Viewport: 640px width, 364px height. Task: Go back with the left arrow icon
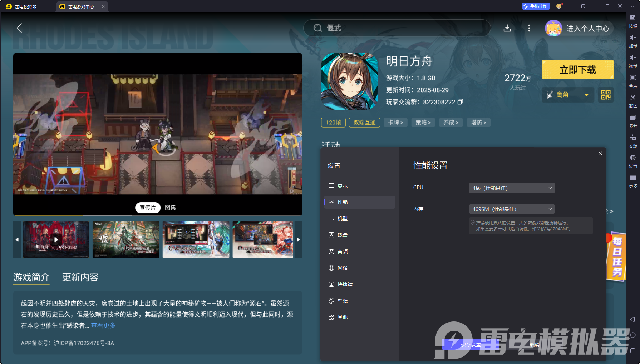(19, 28)
